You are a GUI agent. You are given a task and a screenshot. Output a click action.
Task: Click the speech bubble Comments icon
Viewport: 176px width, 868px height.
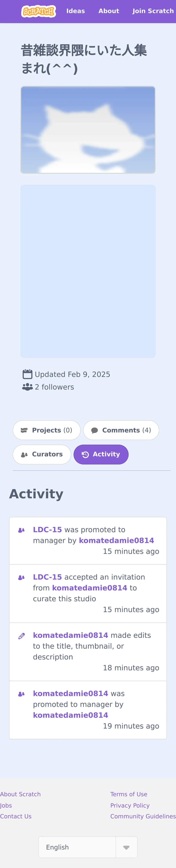coord(95,430)
